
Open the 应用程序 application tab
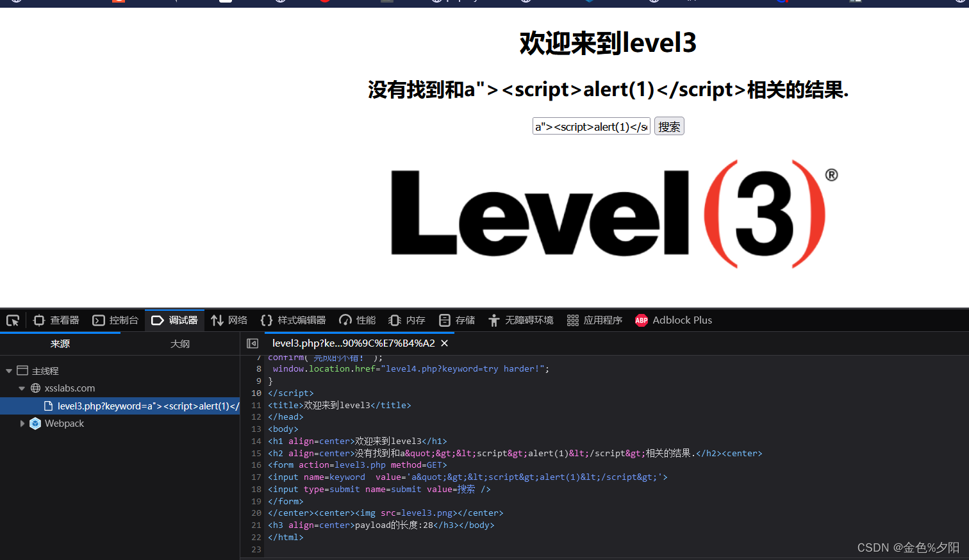coord(595,320)
